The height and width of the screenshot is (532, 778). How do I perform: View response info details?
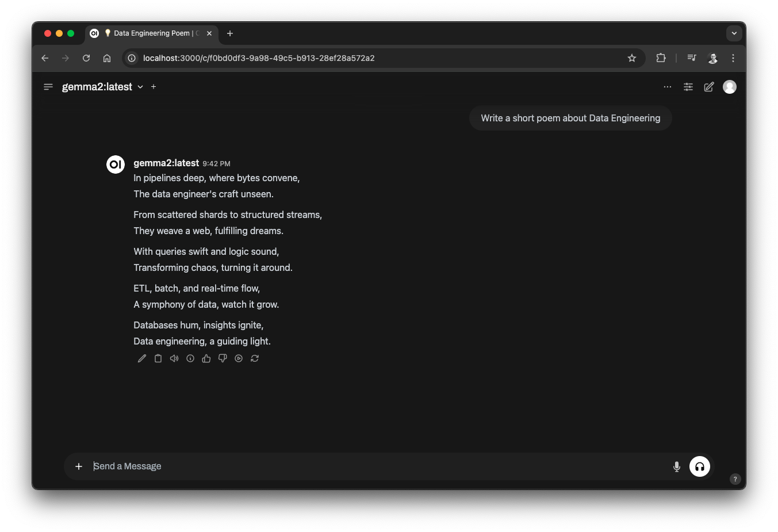[190, 358]
